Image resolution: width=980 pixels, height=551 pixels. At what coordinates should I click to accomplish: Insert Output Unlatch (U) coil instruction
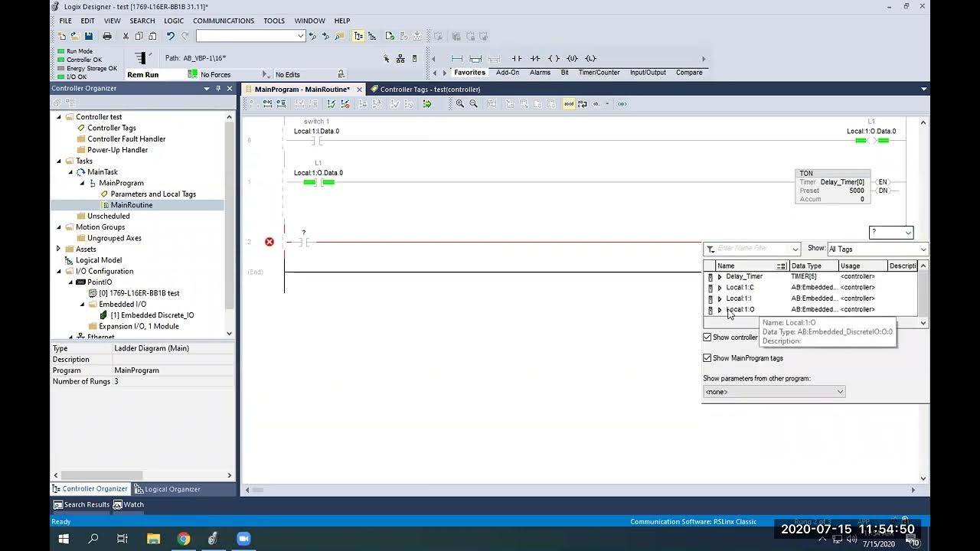572,58
